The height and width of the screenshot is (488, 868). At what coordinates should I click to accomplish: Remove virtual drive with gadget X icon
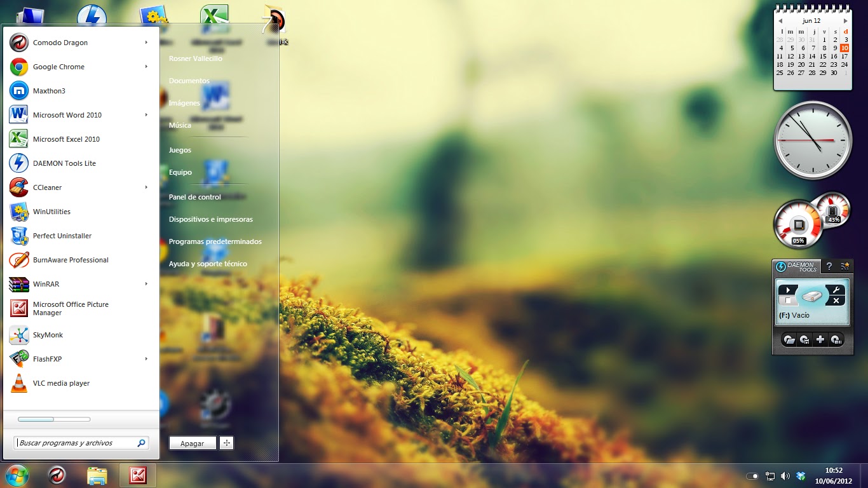click(836, 301)
